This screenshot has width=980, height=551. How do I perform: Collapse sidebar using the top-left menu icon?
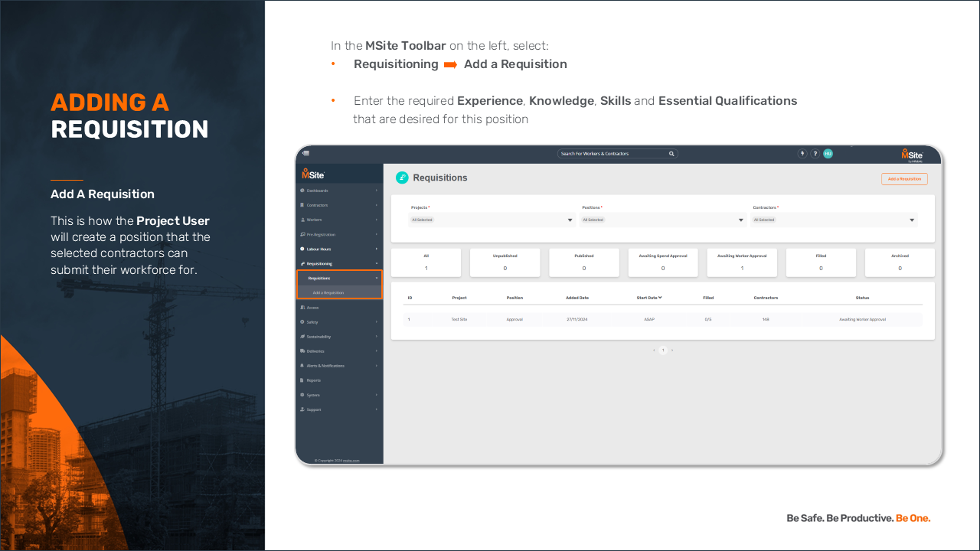tap(306, 153)
